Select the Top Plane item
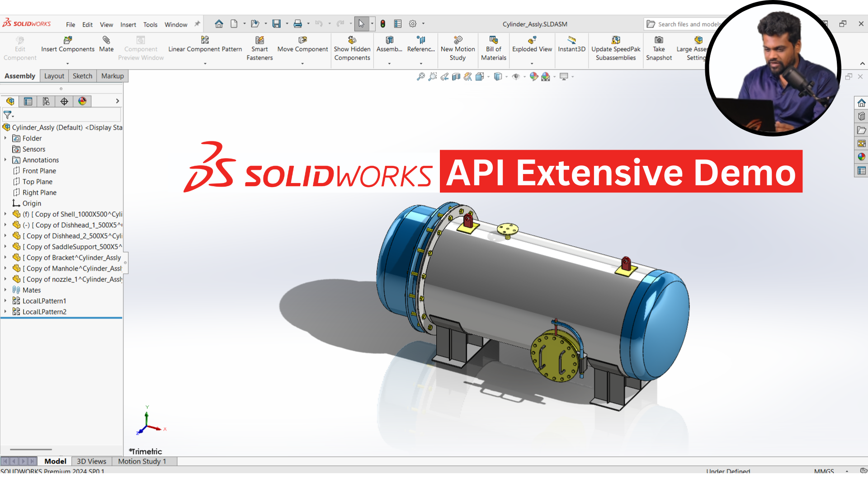 pyautogui.click(x=37, y=182)
